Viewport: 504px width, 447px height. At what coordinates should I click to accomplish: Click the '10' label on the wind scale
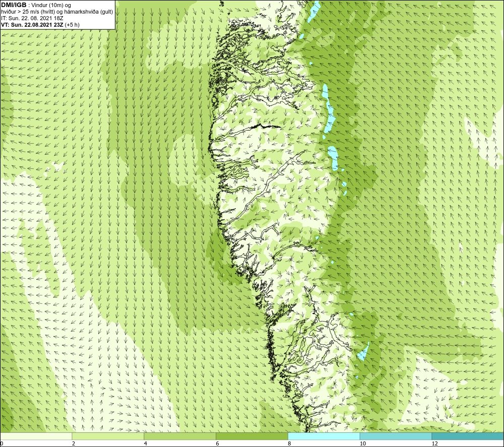click(x=362, y=443)
